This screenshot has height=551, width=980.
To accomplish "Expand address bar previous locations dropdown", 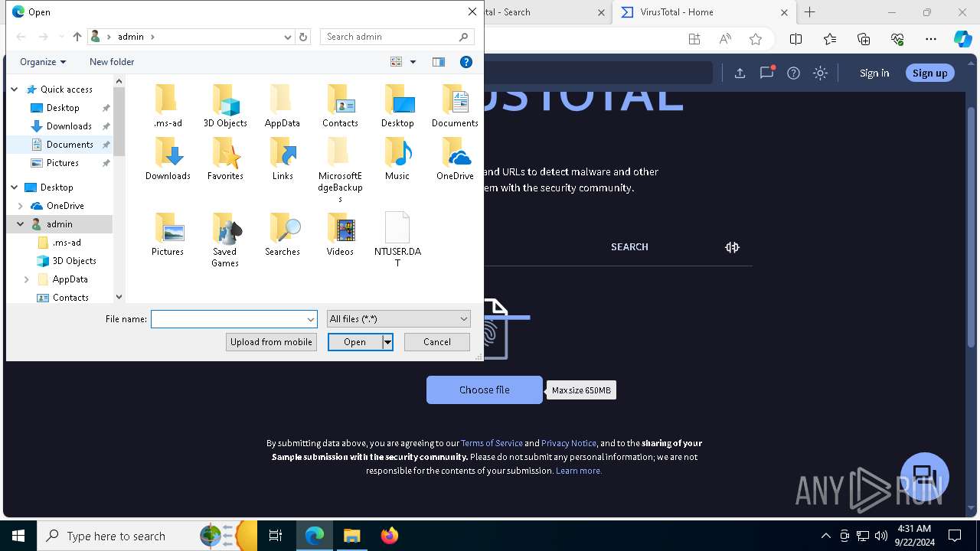I will [288, 37].
